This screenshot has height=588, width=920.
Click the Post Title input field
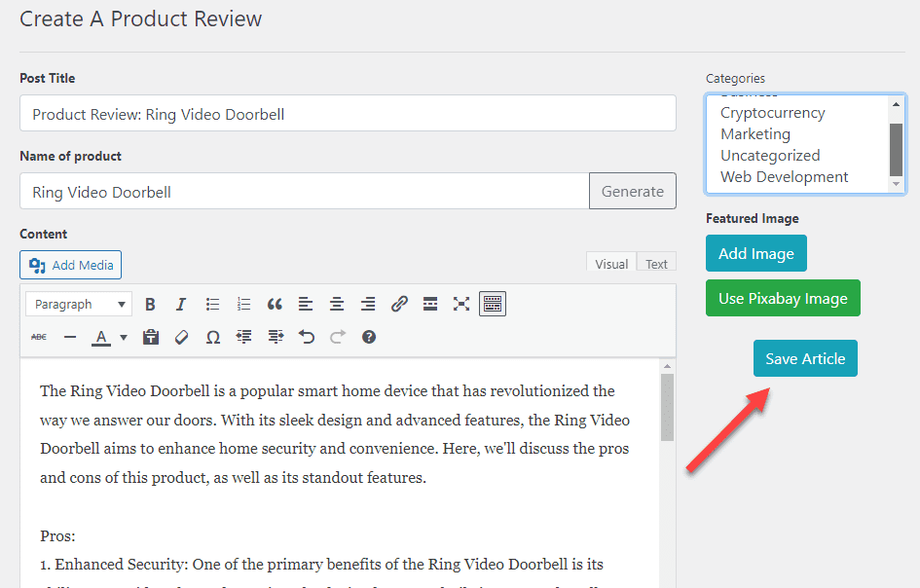348,113
